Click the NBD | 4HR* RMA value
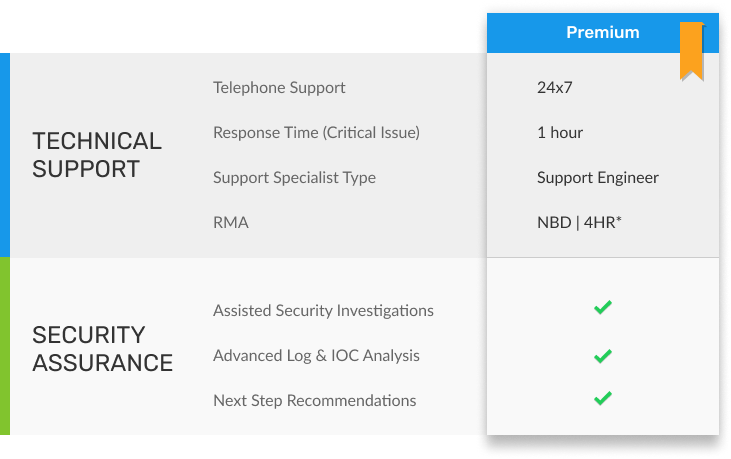The image size is (731, 459). [579, 223]
